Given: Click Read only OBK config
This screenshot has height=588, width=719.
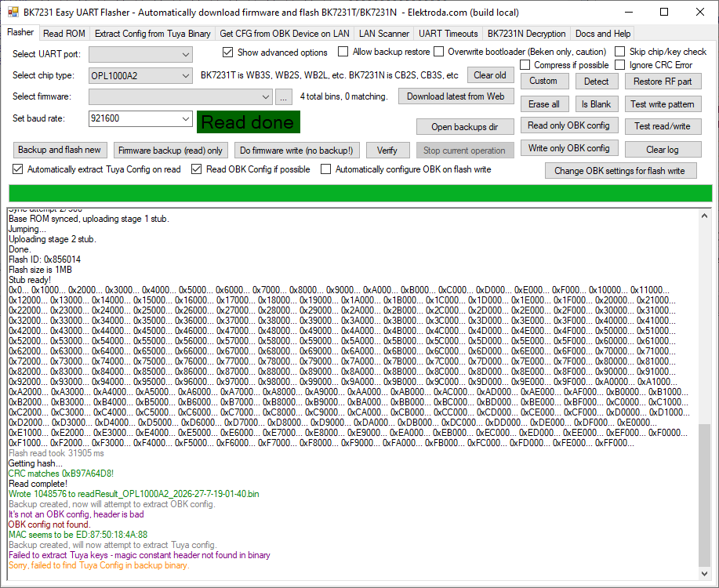Looking at the screenshot, I should [568, 125].
